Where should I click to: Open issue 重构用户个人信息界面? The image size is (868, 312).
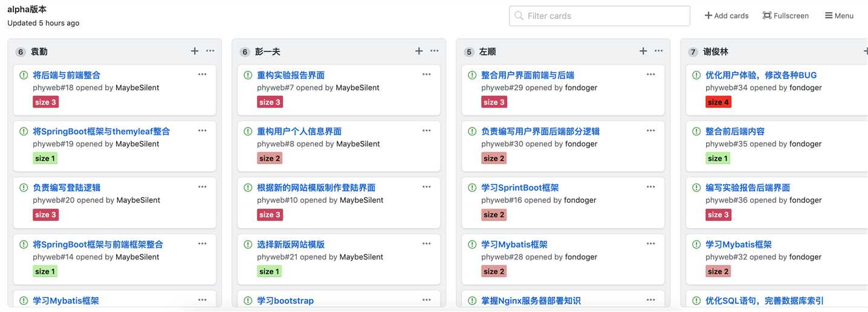point(299,131)
